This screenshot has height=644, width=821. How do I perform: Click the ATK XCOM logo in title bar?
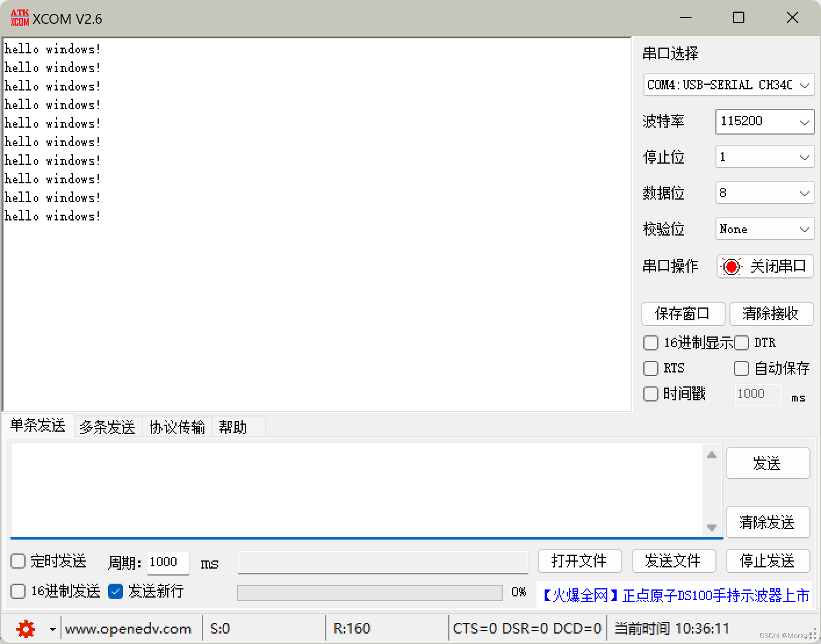coord(20,18)
